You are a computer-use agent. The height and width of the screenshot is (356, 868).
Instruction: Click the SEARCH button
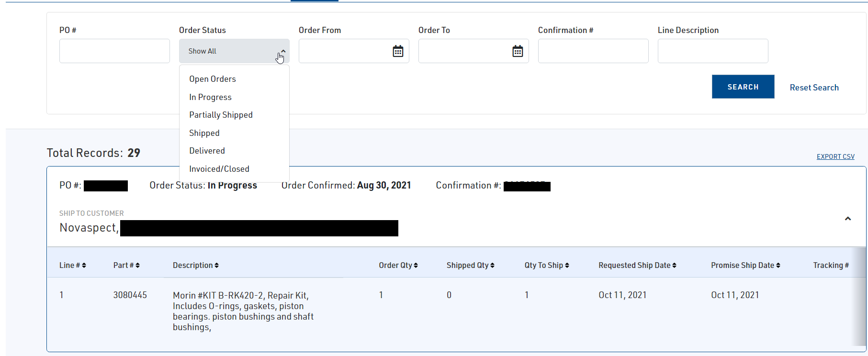(743, 87)
